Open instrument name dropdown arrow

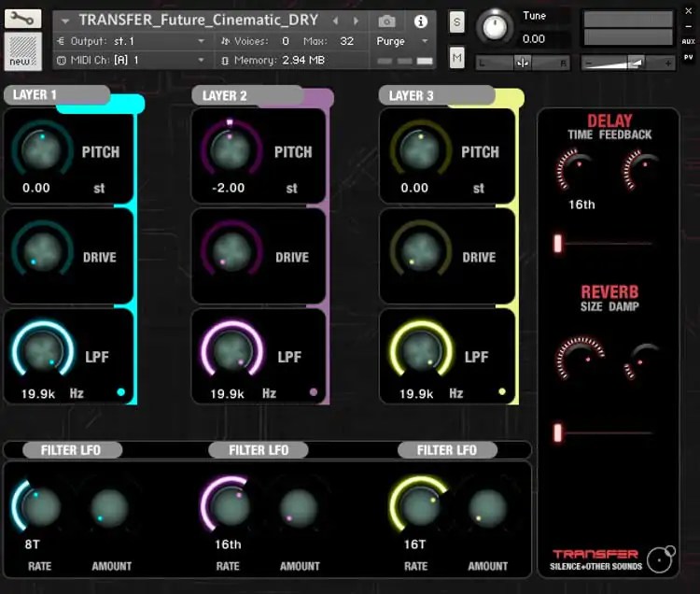tap(65, 21)
